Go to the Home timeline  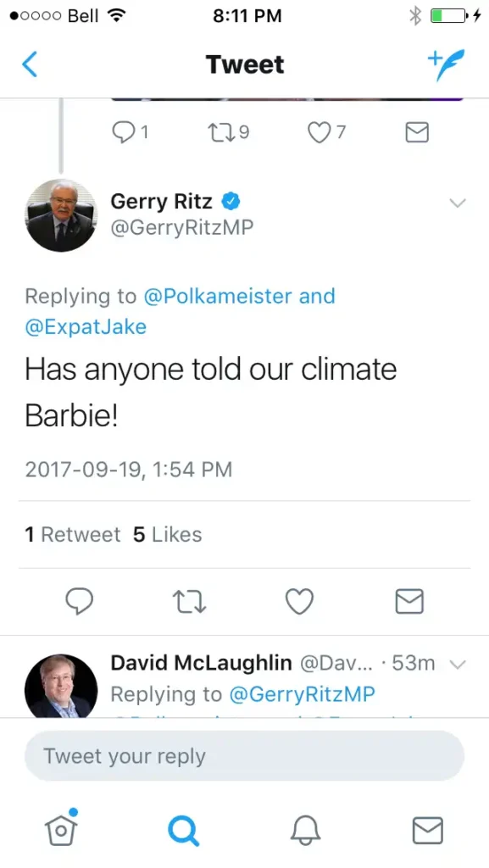62,831
